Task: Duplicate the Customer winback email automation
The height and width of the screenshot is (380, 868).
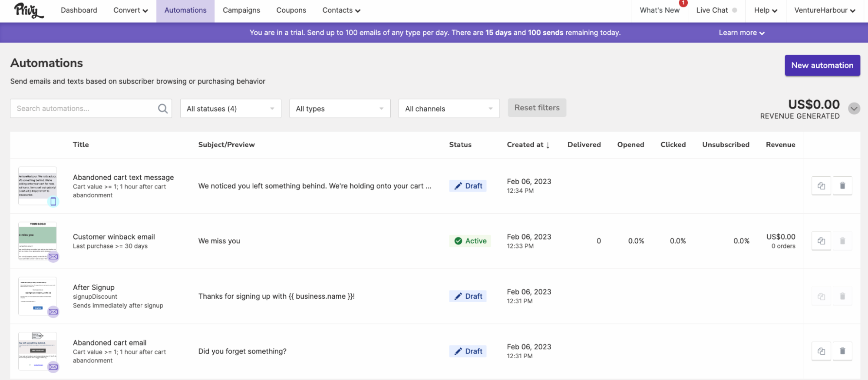Action: tap(821, 241)
